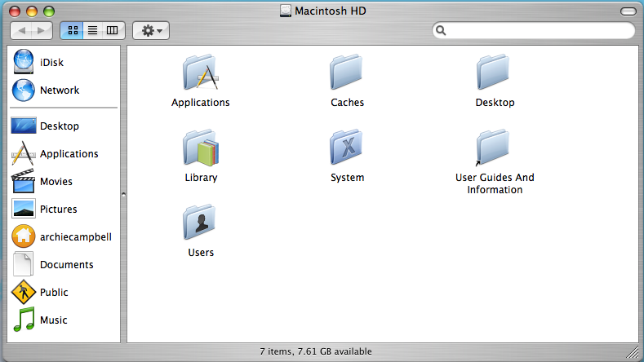Select the Library folder
The image size is (644, 362).
201,148
